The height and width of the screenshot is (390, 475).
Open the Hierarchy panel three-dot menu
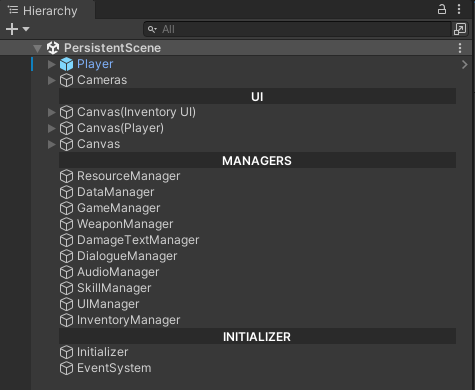[459, 9]
